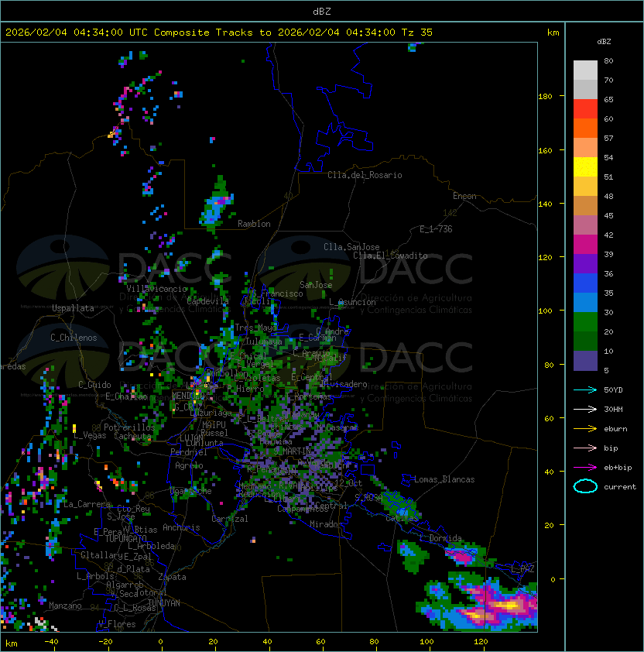Click the 'MAIPU' map label
Image resolution: width=644 pixels, height=652 pixels.
tap(214, 425)
